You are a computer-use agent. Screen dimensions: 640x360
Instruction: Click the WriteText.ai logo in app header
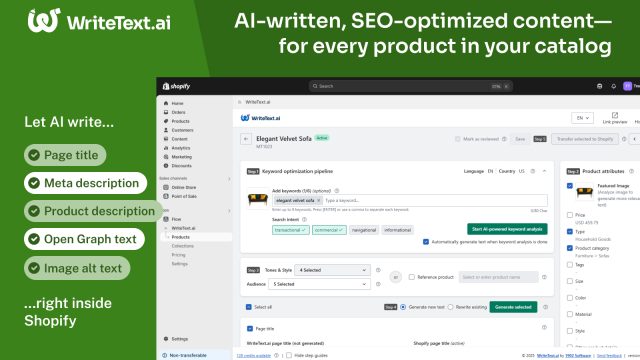click(x=260, y=118)
